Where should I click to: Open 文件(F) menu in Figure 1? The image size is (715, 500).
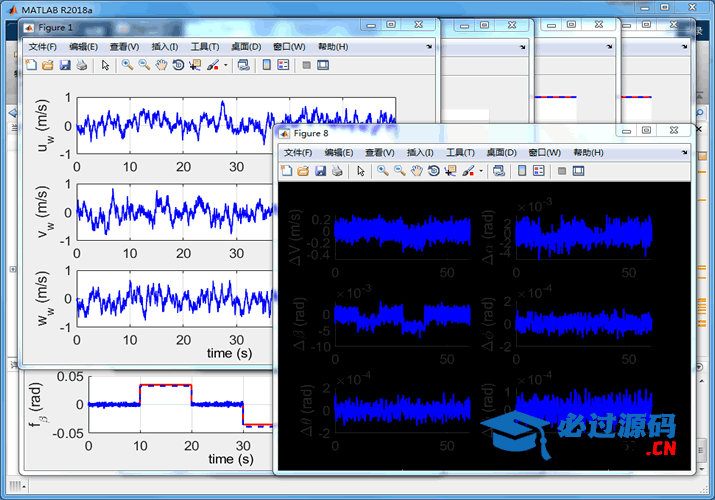point(42,47)
